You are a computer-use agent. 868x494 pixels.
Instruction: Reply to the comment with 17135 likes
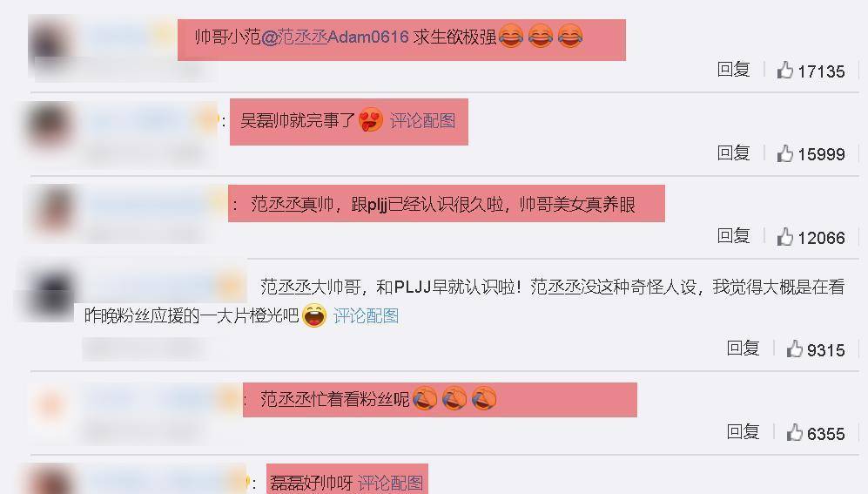click(x=733, y=70)
